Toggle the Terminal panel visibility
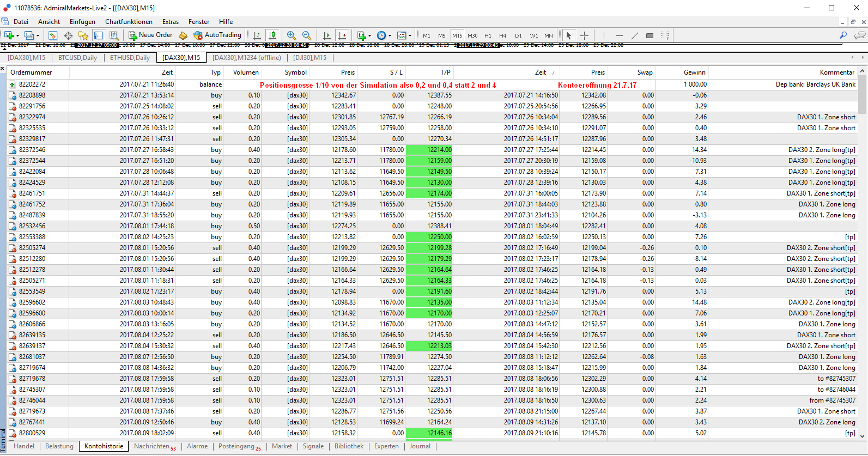Screen dimensions: 868x456 click(x=99, y=35)
